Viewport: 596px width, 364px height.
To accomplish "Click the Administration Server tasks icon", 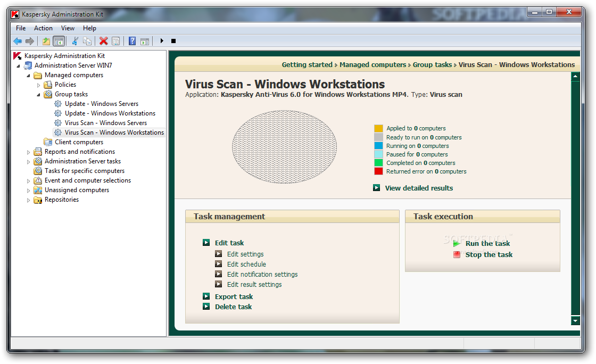I will click(38, 161).
